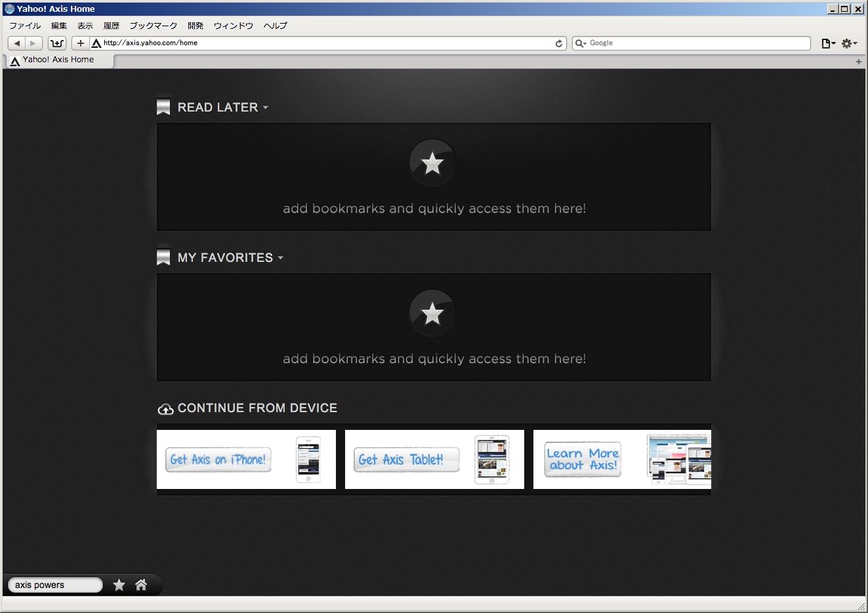Open the settings gear menu
Viewport: 868px width, 613px height.
tap(849, 43)
